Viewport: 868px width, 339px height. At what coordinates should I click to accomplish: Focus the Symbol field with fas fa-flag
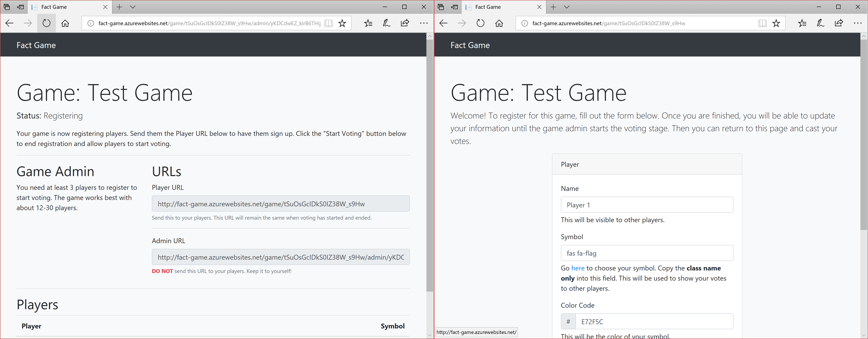[x=647, y=253]
